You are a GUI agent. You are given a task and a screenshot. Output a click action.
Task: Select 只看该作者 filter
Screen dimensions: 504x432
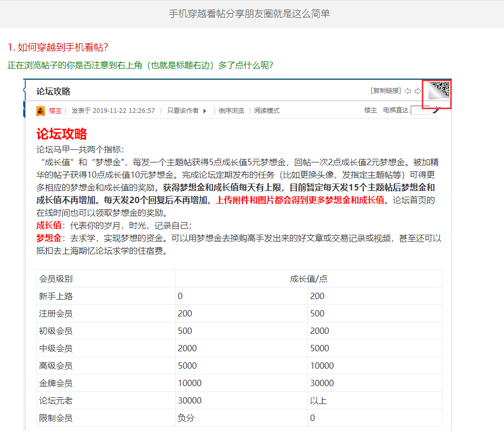coord(182,111)
